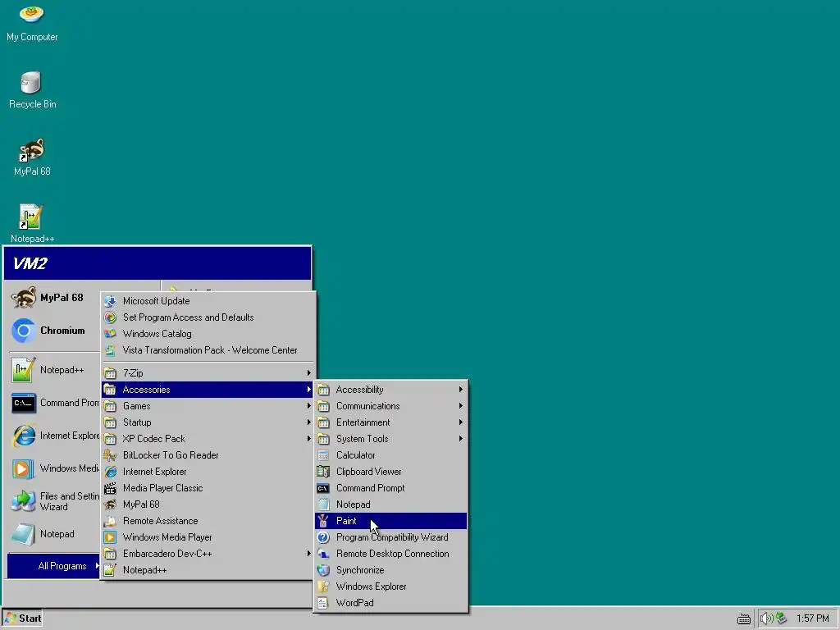Screen dimensions: 840x630
Task: Launch BitLocker To Go Reader
Action: click(208, 455)
